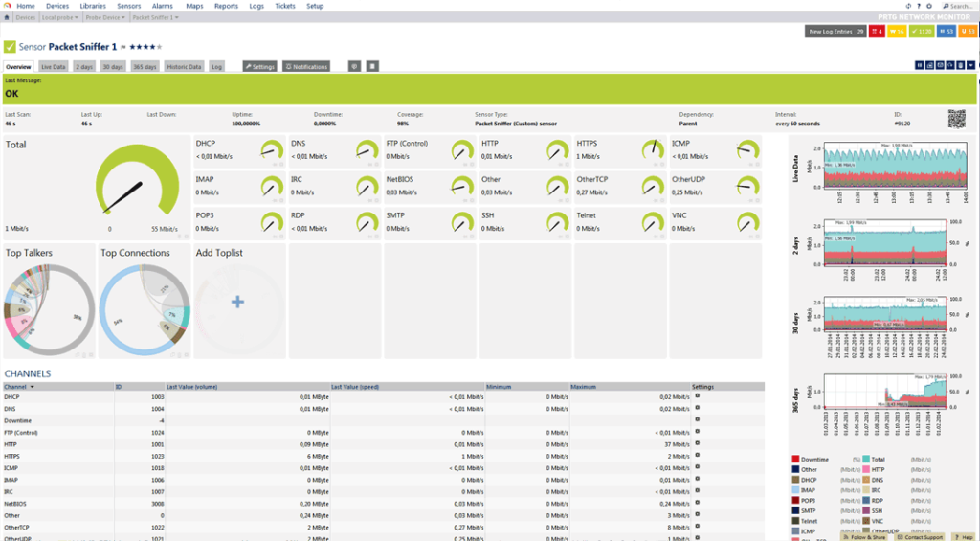The width and height of the screenshot is (980, 541).
Task: Open the more actions dropdown arrow in sensor toolbar
Action: click(970, 65)
